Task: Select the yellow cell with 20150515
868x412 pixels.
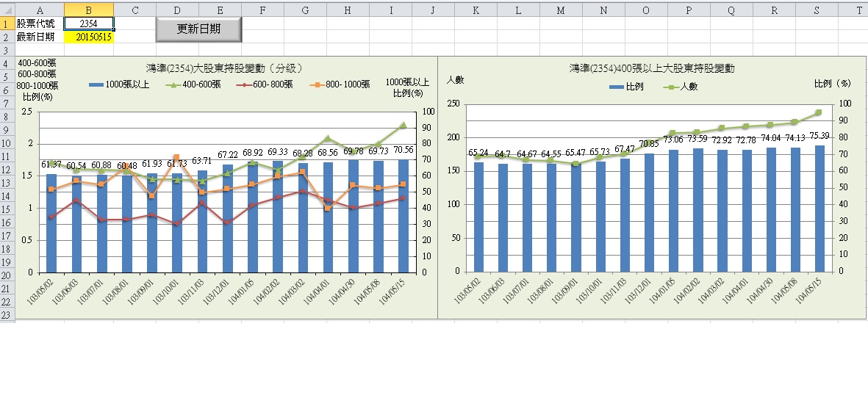Action: point(89,37)
